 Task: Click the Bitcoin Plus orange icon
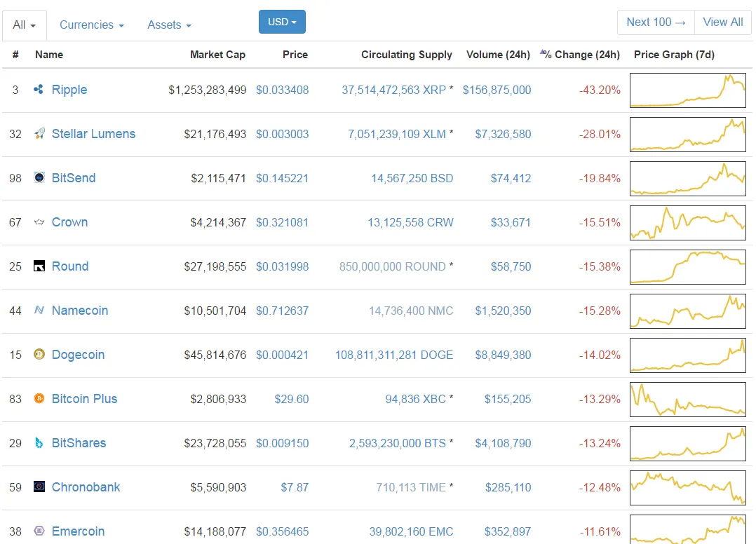coord(39,398)
